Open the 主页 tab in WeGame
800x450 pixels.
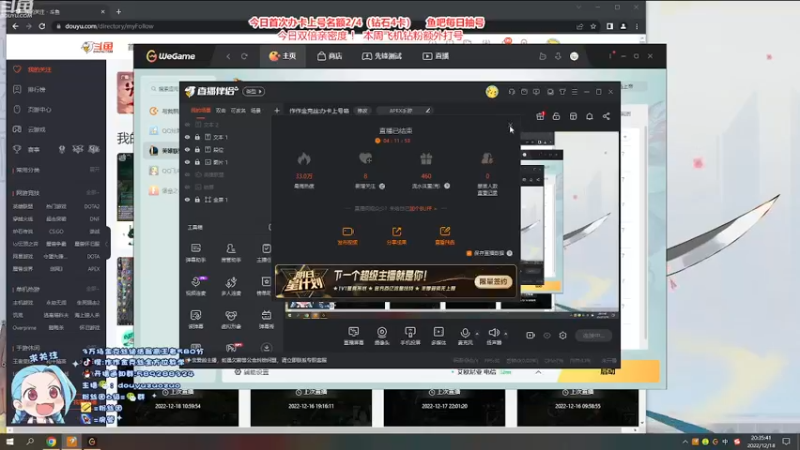point(283,56)
